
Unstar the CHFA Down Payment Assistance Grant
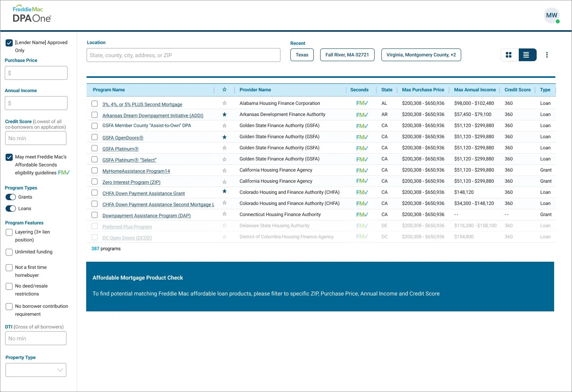pyautogui.click(x=224, y=191)
